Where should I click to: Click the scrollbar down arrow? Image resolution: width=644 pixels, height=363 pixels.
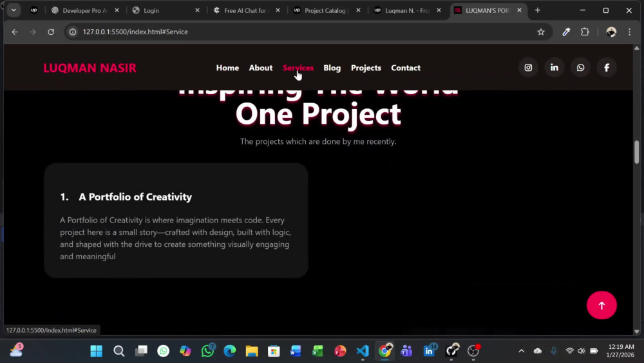(637, 331)
